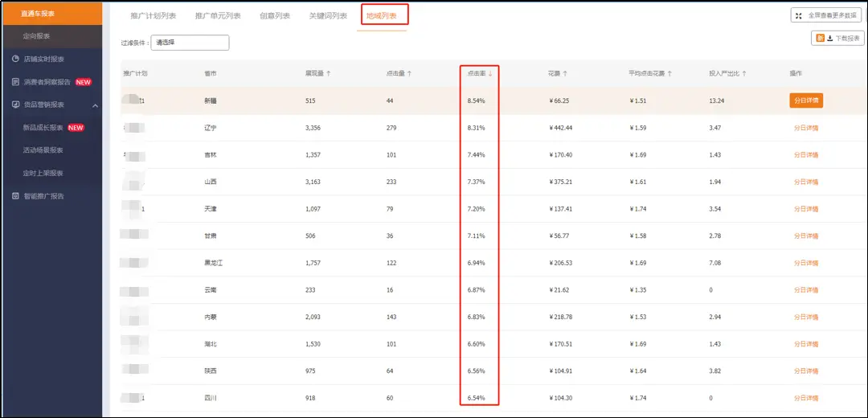Viewport: 868px width, 418px height.
Task: Sort by 展现量 using its arrow
Action: [329, 73]
